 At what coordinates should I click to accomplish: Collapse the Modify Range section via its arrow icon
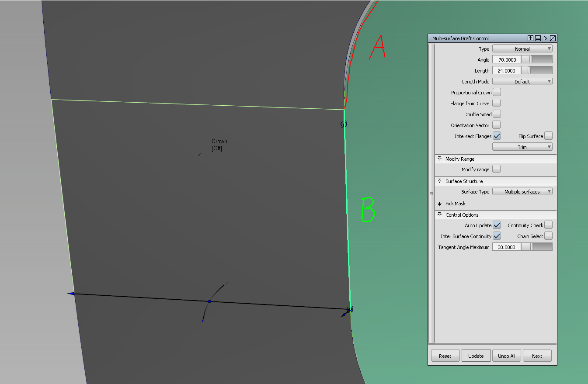tap(439, 159)
